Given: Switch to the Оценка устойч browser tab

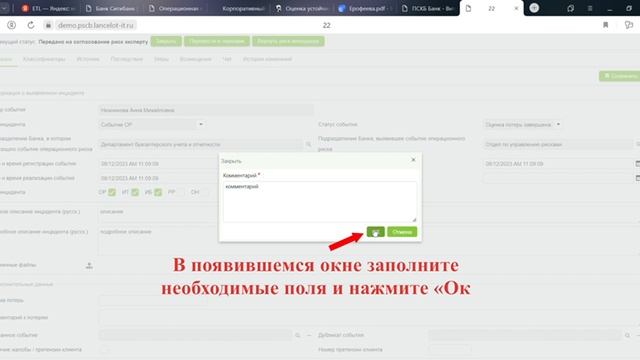Looking at the screenshot, I should pyautogui.click(x=302, y=8).
